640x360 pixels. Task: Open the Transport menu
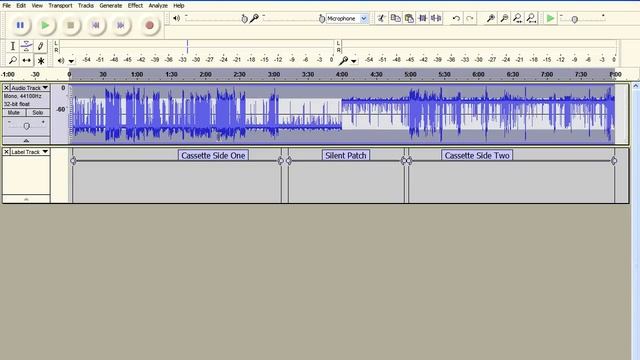pyautogui.click(x=60, y=6)
